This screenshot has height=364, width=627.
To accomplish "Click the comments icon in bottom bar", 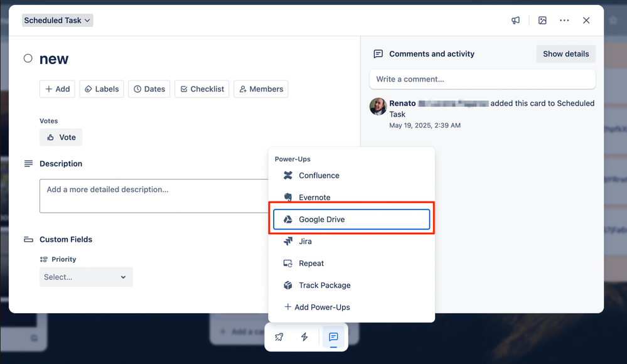I will pyautogui.click(x=333, y=337).
